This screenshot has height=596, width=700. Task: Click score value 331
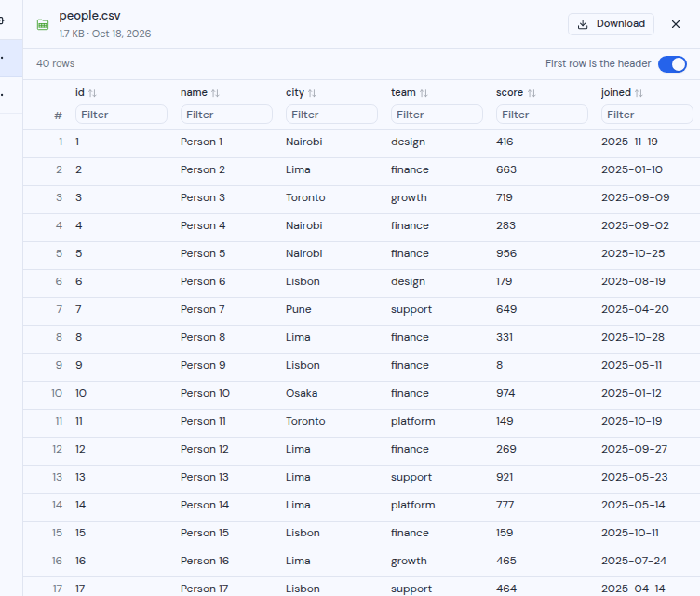pyautogui.click(x=505, y=337)
